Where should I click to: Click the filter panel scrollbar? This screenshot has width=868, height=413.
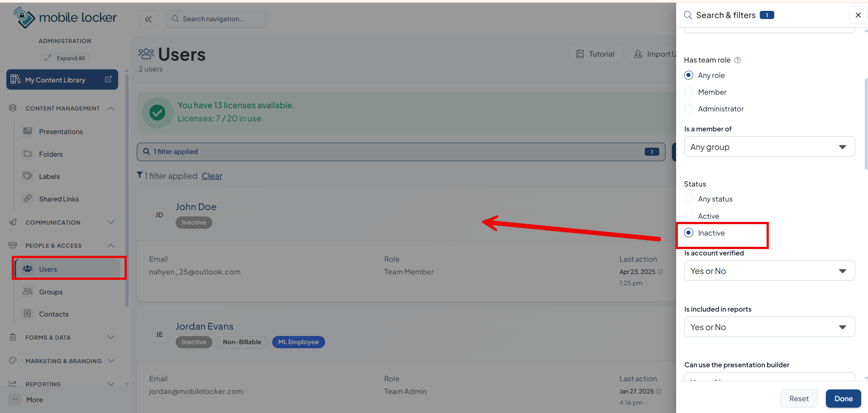[866, 123]
